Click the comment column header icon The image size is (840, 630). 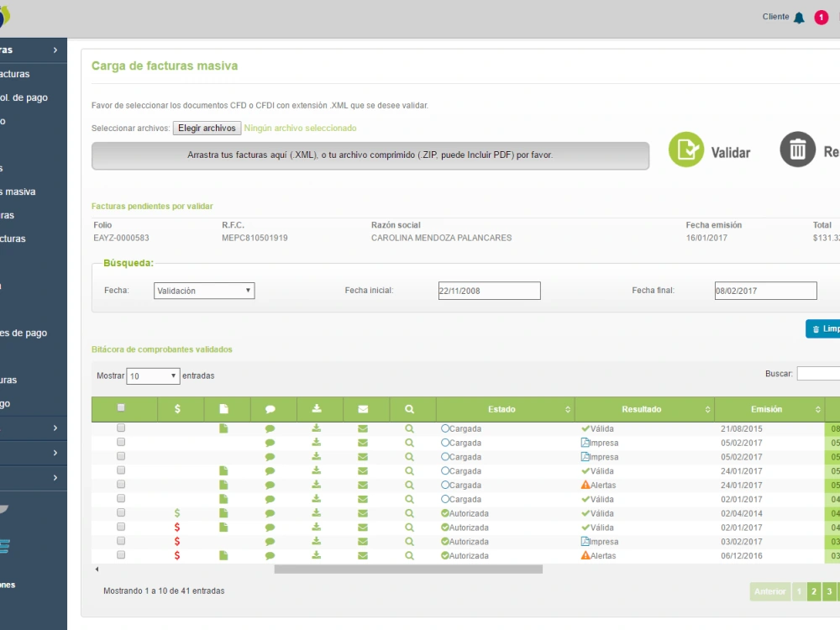[x=270, y=409]
